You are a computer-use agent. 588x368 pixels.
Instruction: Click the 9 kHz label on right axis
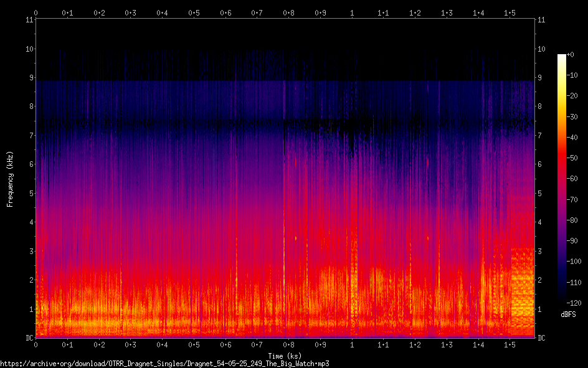(540, 78)
